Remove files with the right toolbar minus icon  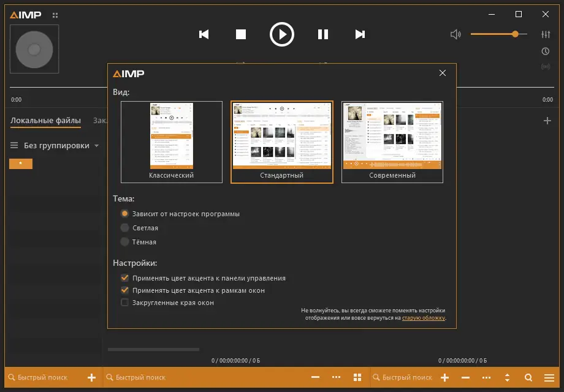tap(465, 377)
